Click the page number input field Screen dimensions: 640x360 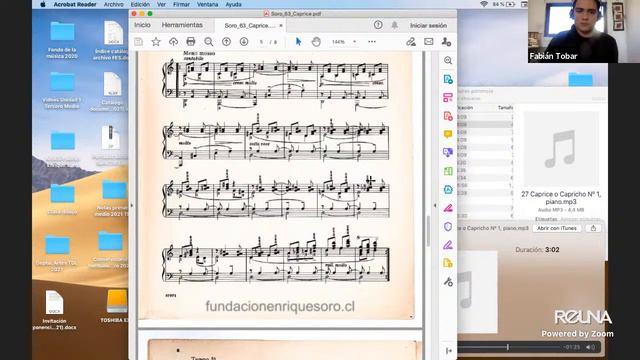(261, 42)
